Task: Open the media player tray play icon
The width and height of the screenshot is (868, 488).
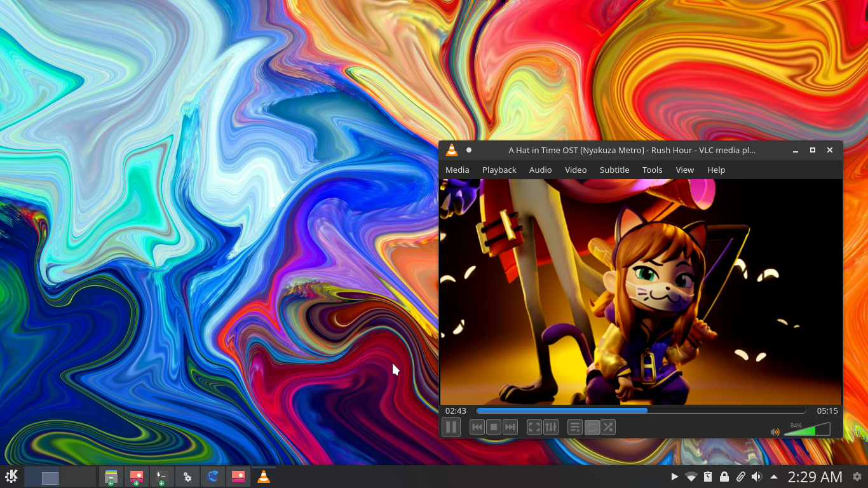Action: click(x=675, y=477)
